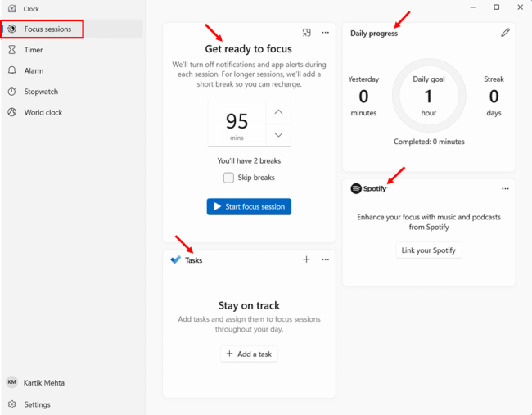This screenshot has width=532, height=415.
Task: Click the Settings gear icon
Action: [12, 404]
